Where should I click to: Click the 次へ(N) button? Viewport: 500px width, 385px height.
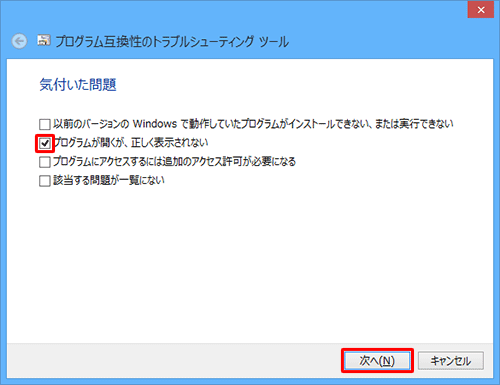pyautogui.click(x=377, y=361)
